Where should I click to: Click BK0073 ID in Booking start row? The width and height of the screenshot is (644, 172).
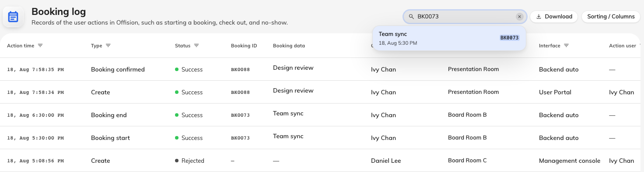point(240,138)
